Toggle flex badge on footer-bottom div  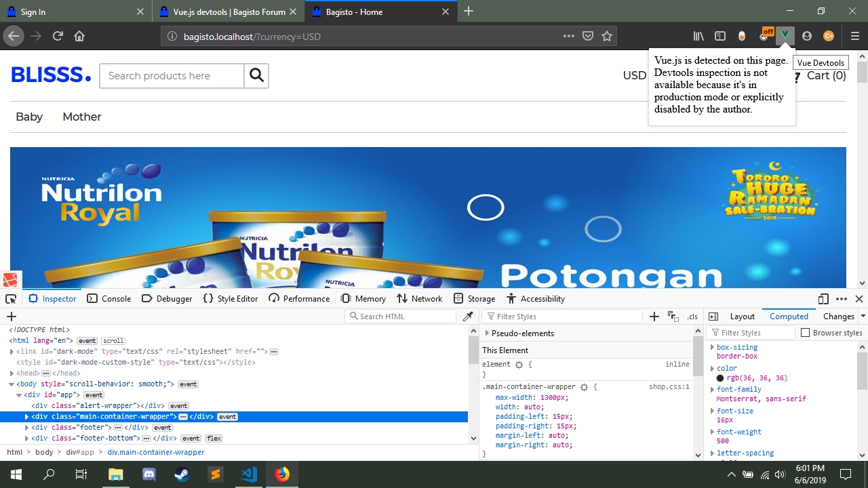click(213, 439)
